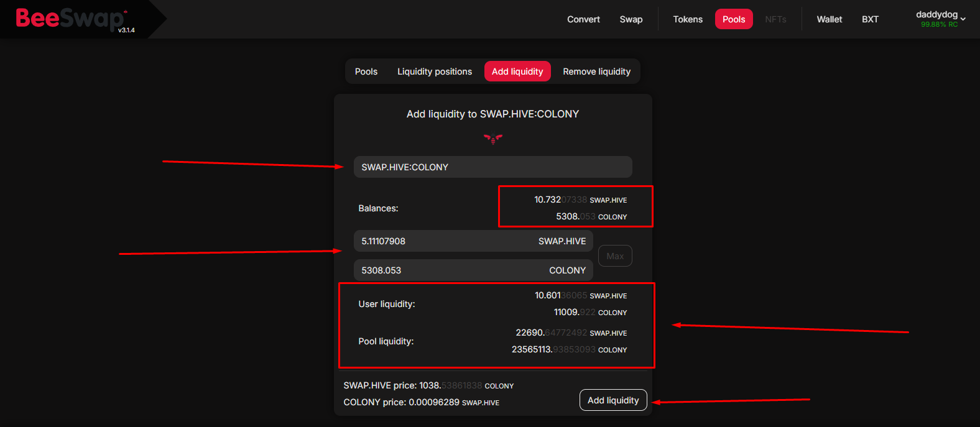Switch to Liquidity positions tab
The image size is (980, 427).
(435, 71)
